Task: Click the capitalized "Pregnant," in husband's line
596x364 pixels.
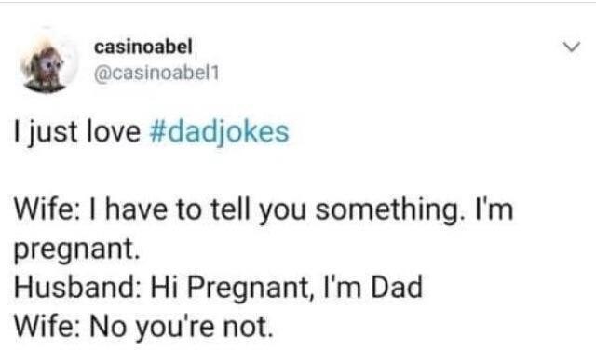Action: tap(251, 288)
